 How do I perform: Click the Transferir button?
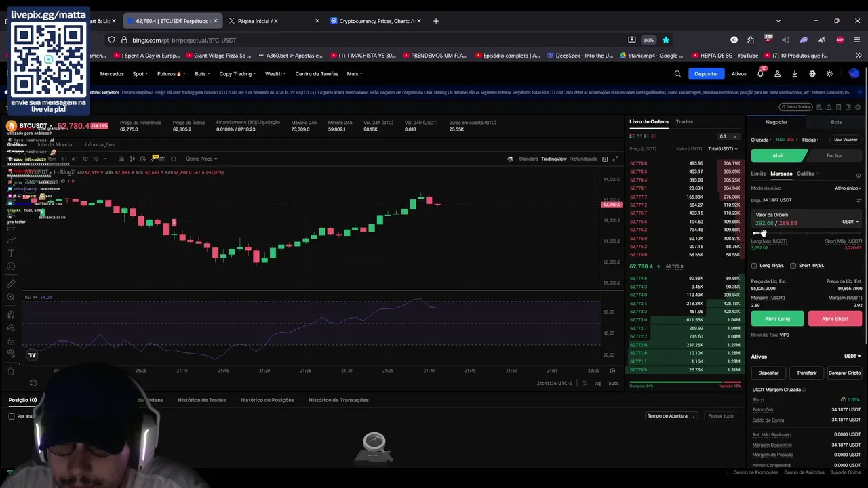(x=806, y=373)
